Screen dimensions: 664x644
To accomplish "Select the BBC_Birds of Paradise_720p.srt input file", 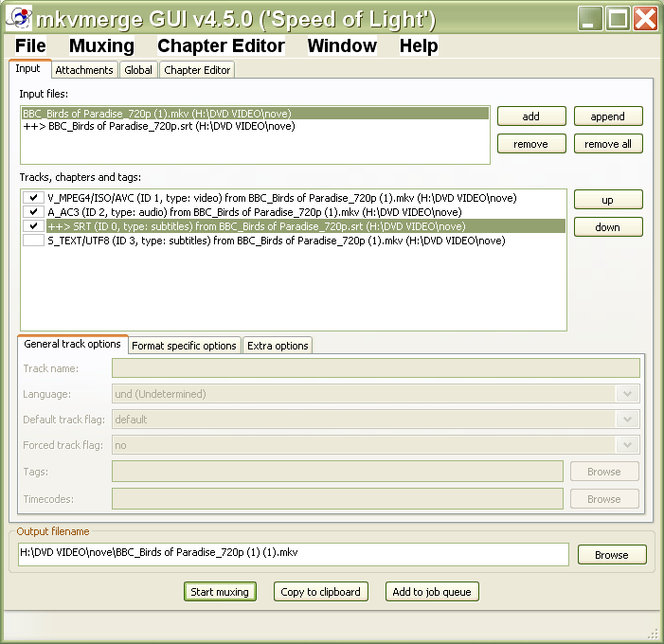I will tap(255, 126).
